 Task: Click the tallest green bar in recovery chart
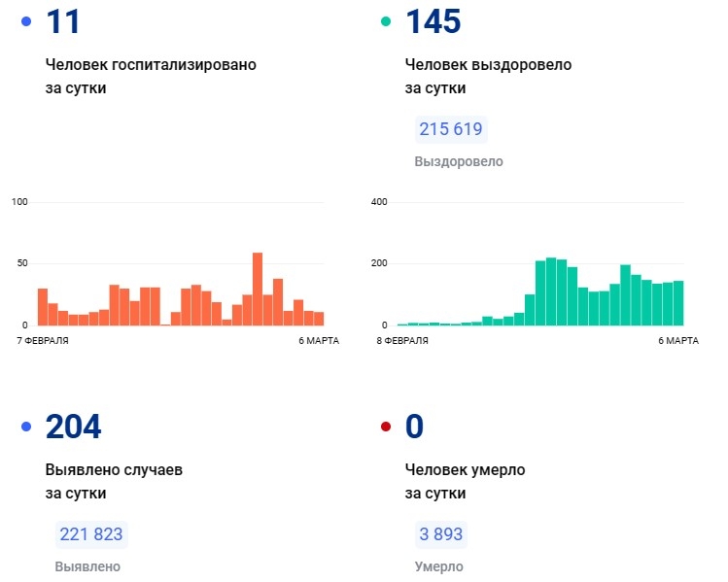tap(551, 291)
